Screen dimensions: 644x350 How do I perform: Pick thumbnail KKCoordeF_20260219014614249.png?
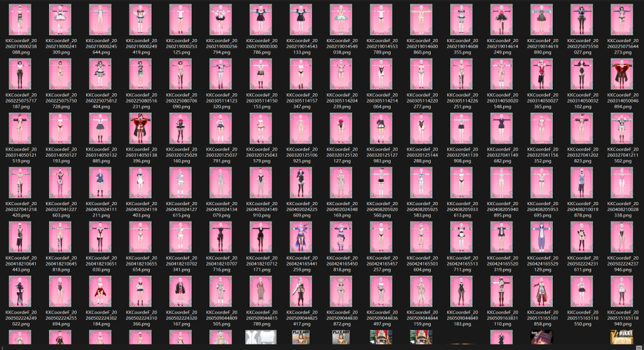502,20
